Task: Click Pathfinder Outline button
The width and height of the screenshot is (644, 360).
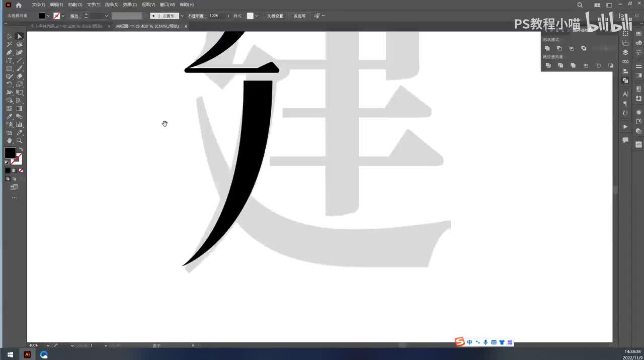Action: (598, 65)
